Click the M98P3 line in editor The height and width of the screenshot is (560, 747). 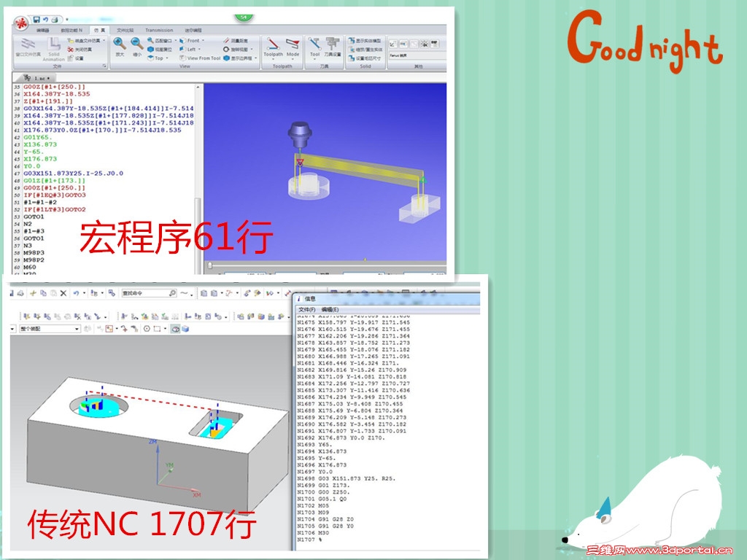point(34,253)
